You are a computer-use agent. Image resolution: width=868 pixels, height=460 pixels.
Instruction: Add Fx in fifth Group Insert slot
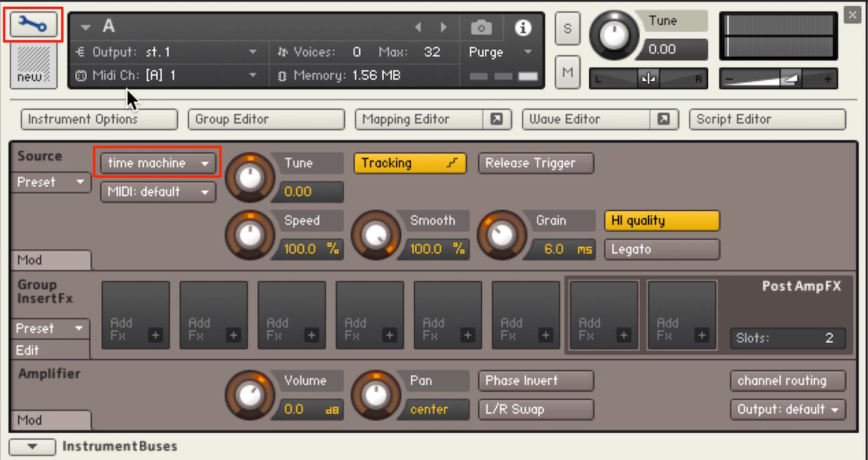click(448, 315)
